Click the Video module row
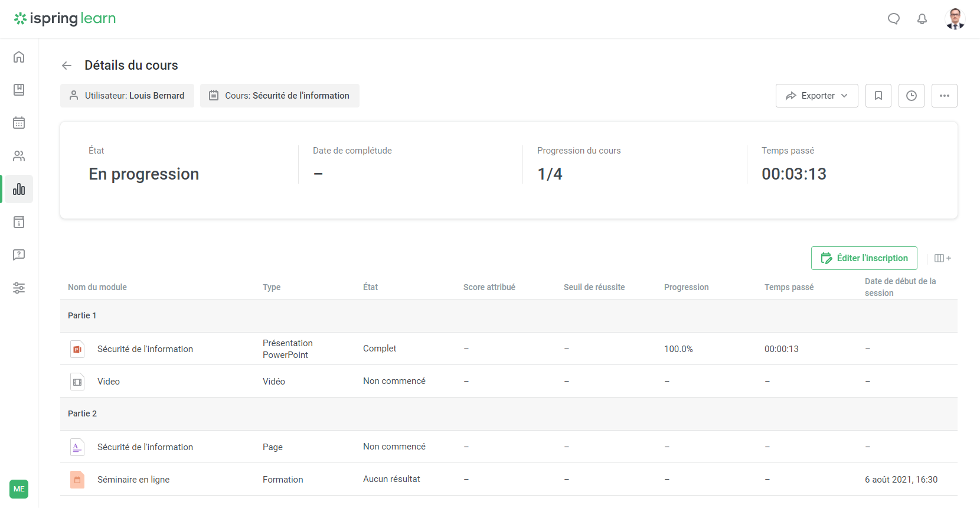The width and height of the screenshot is (980, 508). click(109, 382)
